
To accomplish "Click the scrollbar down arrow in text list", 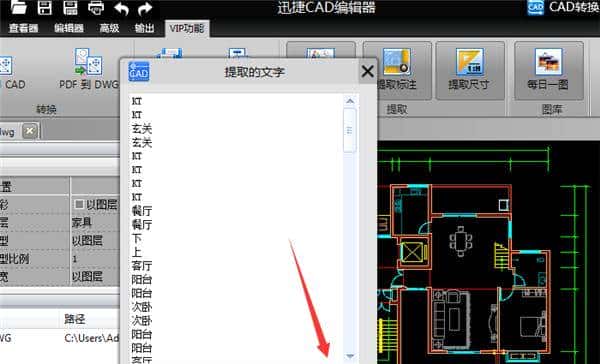I will point(350,356).
